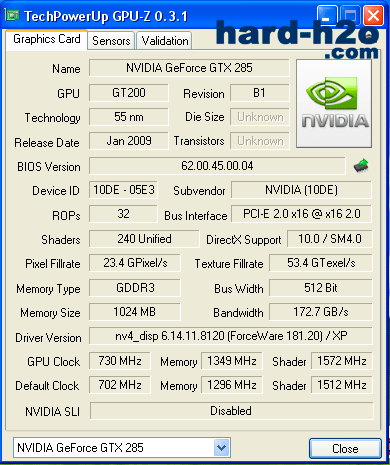This screenshot has height=465, width=390.
Task: Click Default Clock 702 MHz field
Action: pos(120,385)
